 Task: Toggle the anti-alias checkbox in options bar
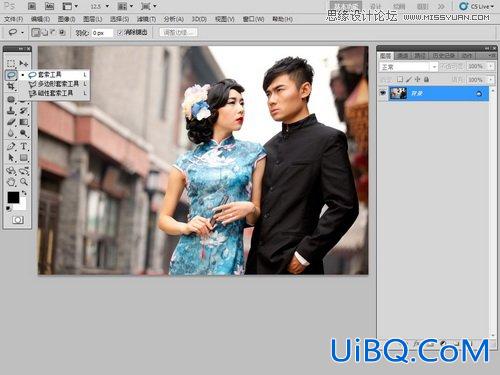tap(120, 33)
